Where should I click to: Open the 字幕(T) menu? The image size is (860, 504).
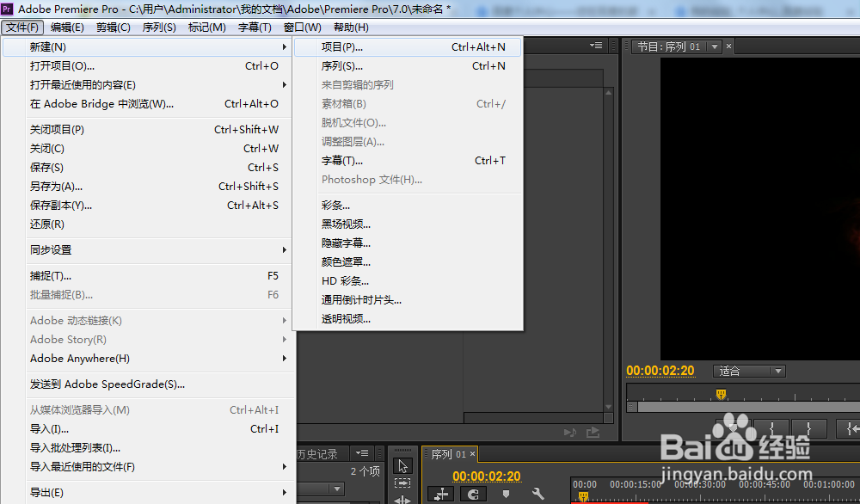click(x=255, y=28)
